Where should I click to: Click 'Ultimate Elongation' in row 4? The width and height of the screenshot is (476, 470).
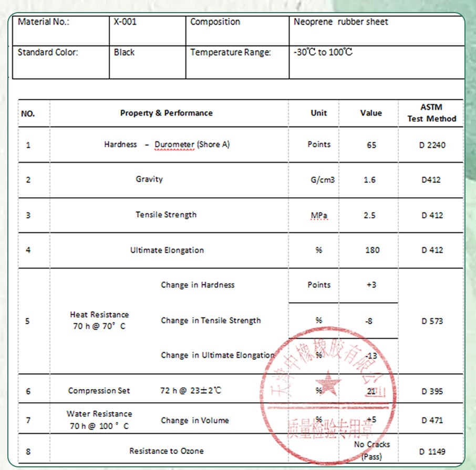click(x=167, y=250)
